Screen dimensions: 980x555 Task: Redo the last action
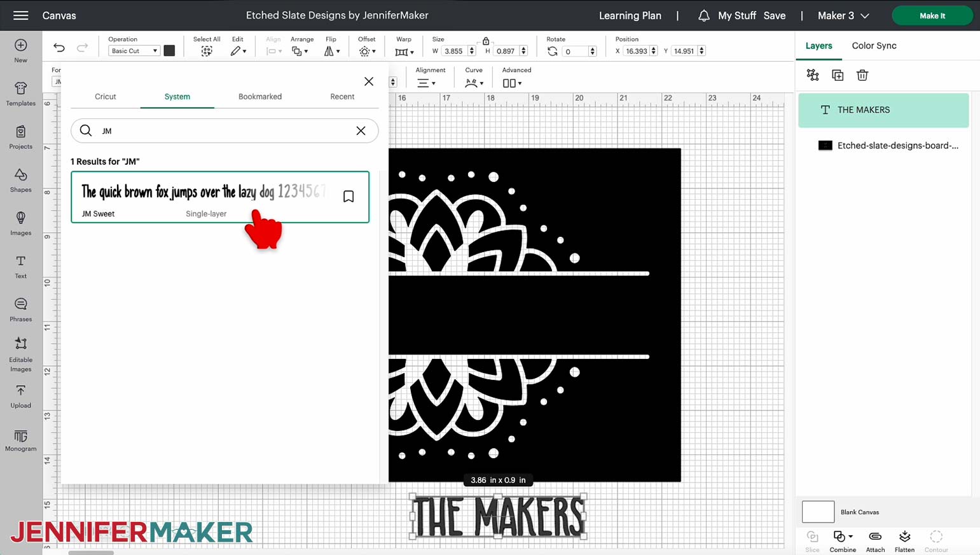[82, 47]
